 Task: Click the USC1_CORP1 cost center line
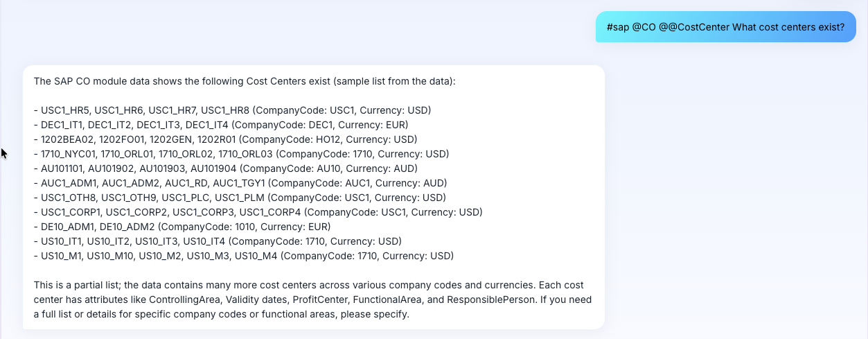pyautogui.click(x=258, y=212)
